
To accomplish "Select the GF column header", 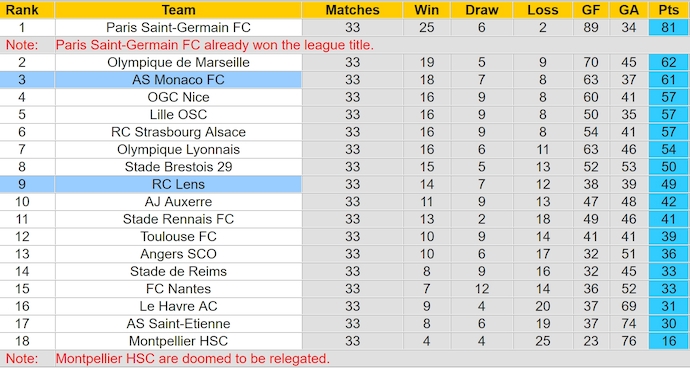I will (x=591, y=10).
